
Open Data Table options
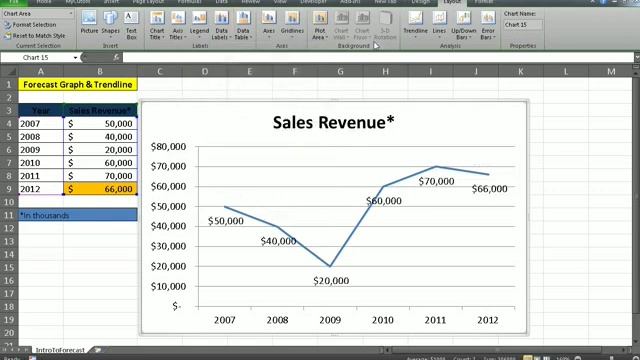tap(243, 25)
